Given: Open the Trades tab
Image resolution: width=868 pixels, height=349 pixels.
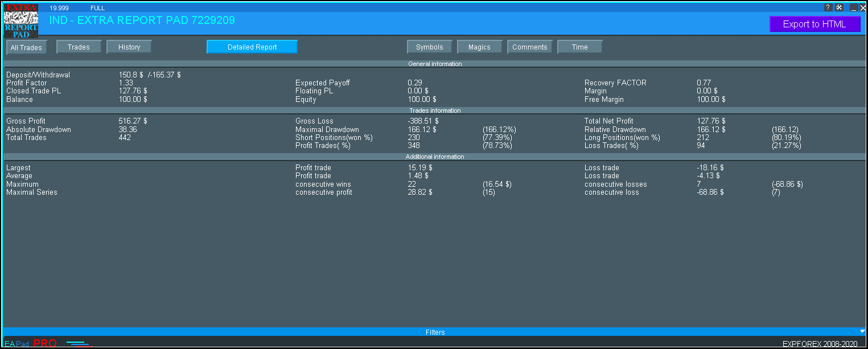Looking at the screenshot, I should (x=79, y=47).
